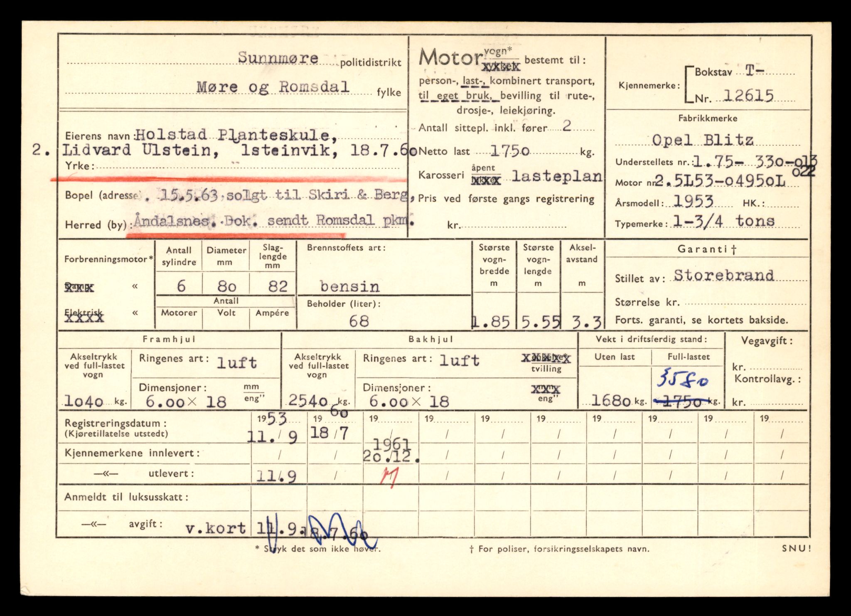Click the Netto last value 1750

[509, 151]
